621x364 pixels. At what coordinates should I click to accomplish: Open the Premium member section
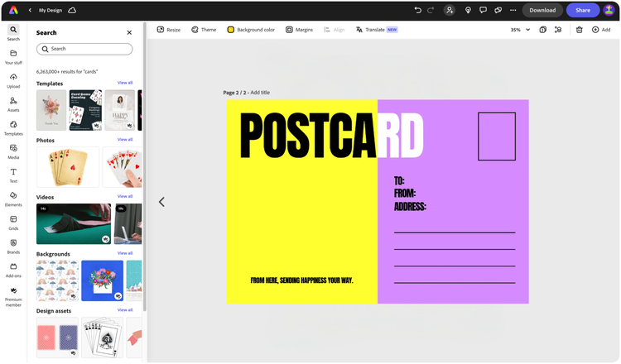(13, 297)
